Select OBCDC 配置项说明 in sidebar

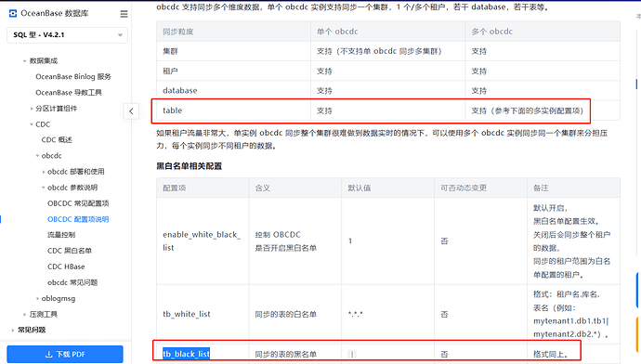tap(78, 219)
